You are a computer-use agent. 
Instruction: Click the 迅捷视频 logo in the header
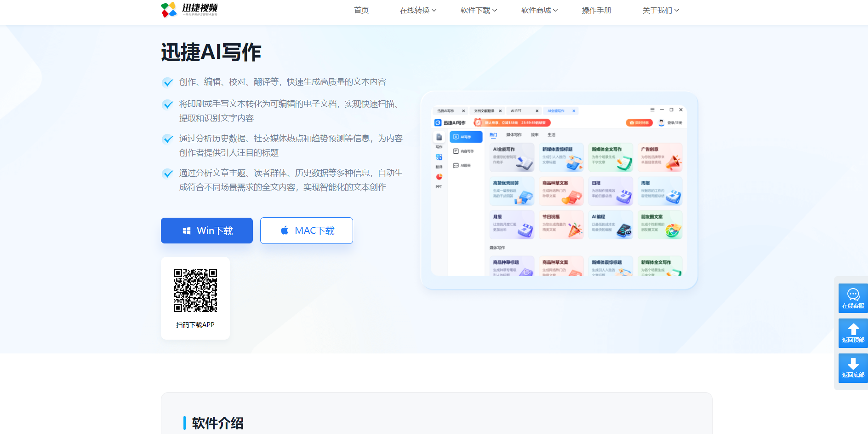click(x=188, y=10)
